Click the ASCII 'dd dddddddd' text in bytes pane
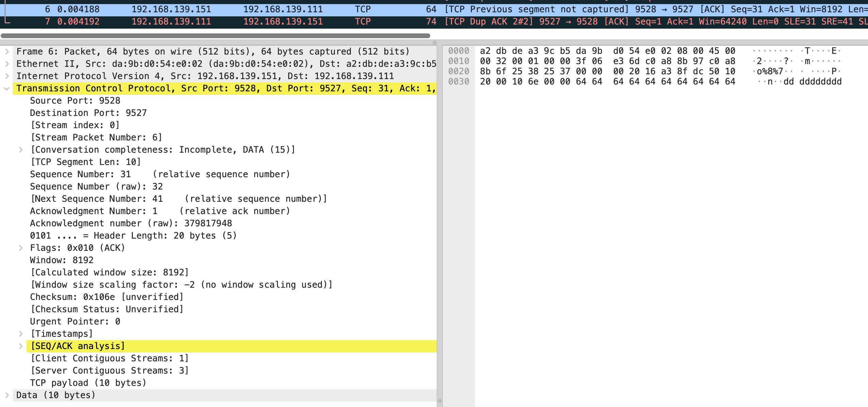This screenshot has width=868, height=407. point(812,82)
